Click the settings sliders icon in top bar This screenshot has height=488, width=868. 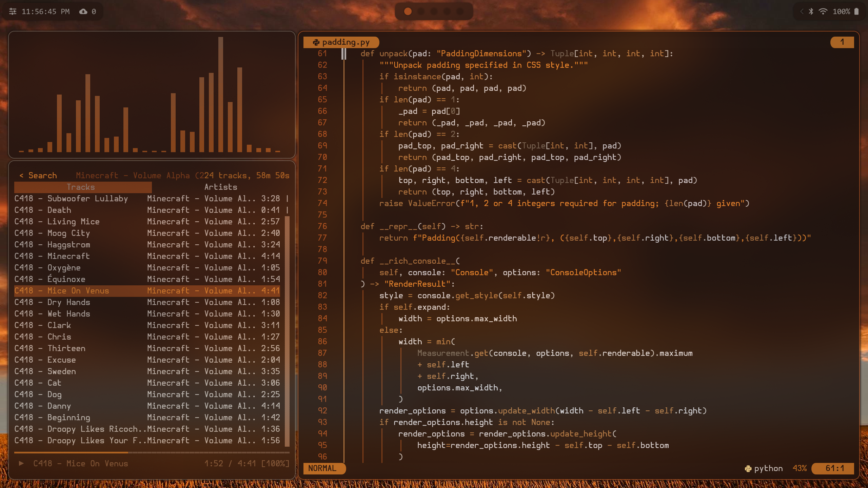pos(13,12)
